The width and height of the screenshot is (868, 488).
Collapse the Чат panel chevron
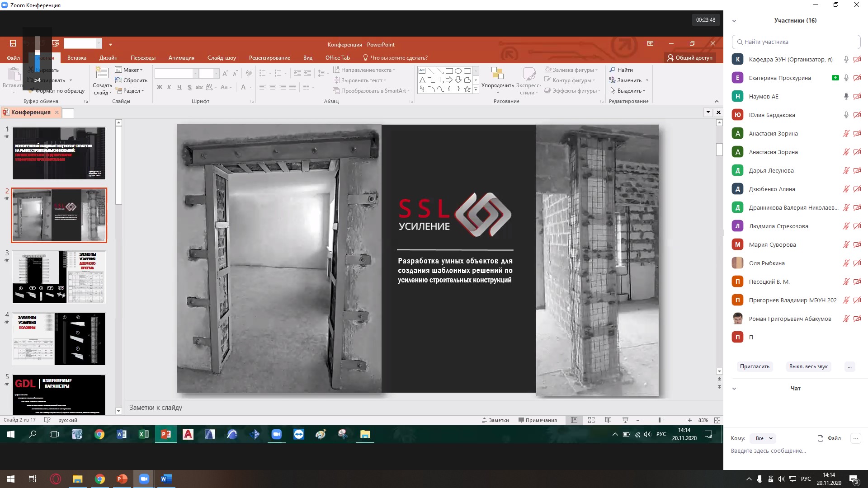coord(734,389)
